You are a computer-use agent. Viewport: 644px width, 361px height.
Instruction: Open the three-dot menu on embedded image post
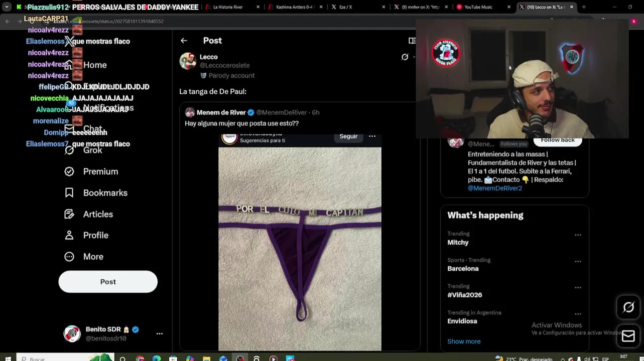(x=372, y=136)
